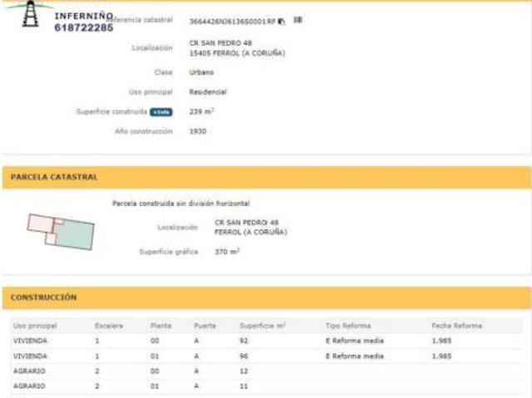Select the construction year 1930

pyautogui.click(x=198, y=131)
